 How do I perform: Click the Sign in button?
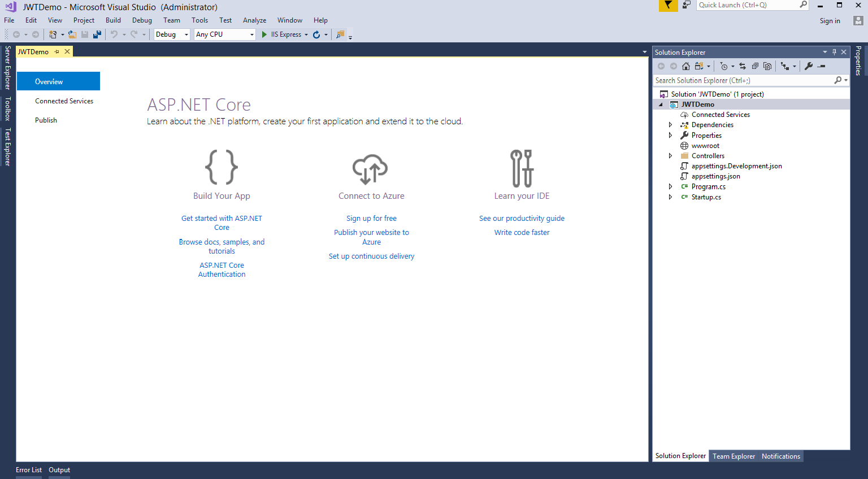pos(830,20)
